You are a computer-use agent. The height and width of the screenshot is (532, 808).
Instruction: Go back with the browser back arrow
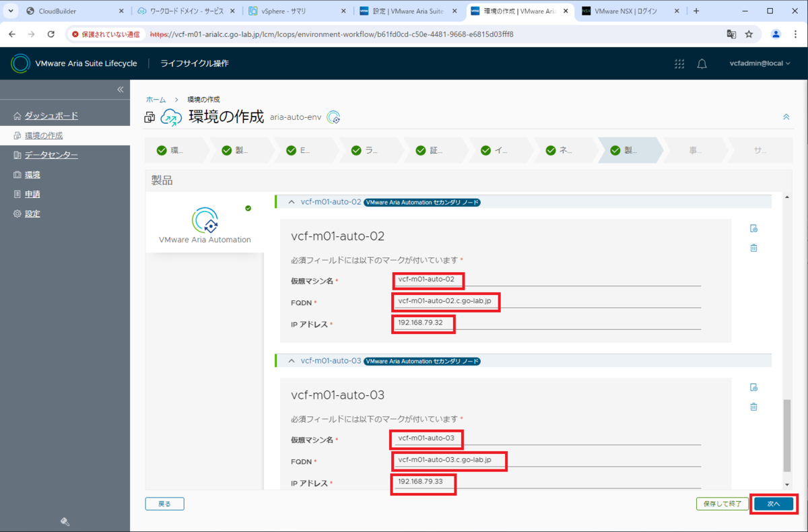pos(13,34)
